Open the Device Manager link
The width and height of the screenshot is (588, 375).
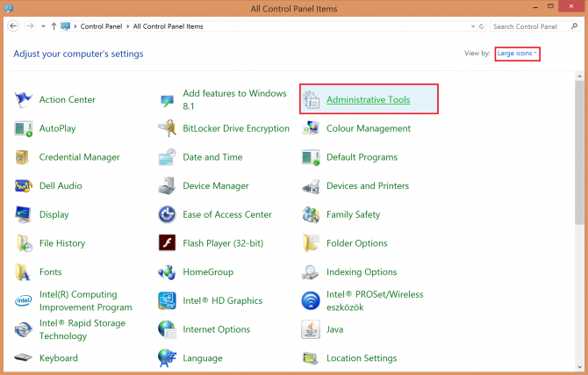coord(216,186)
